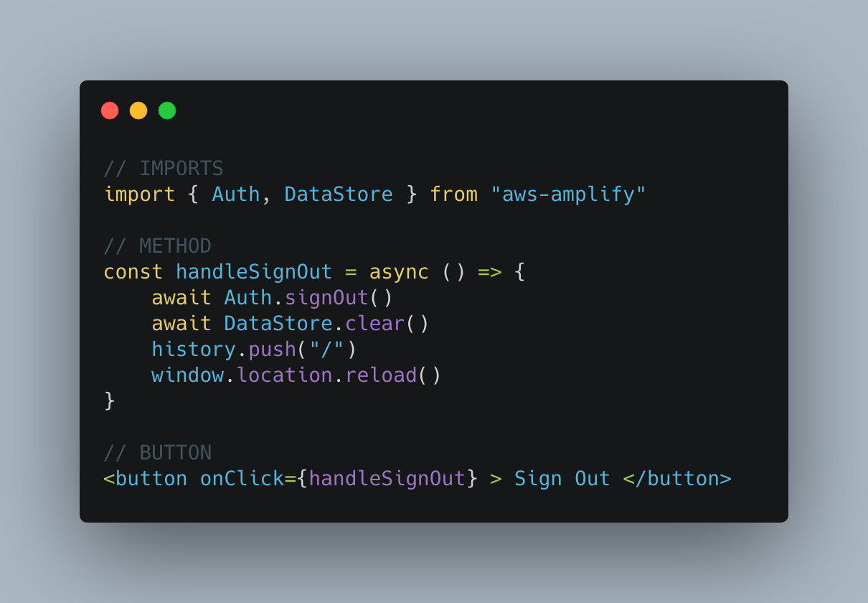Screen dimensions: 868x603
Task: Click the IMPORTS comment line
Action: 164,169
